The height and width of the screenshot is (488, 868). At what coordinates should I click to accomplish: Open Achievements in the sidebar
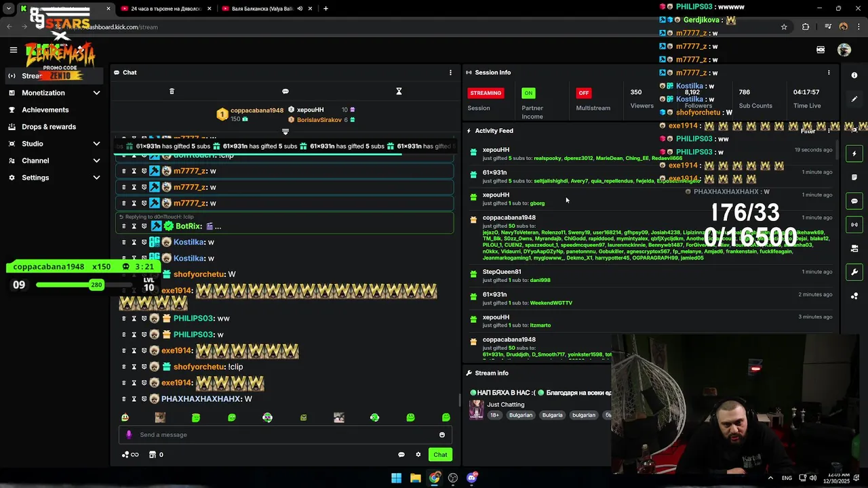45,110
